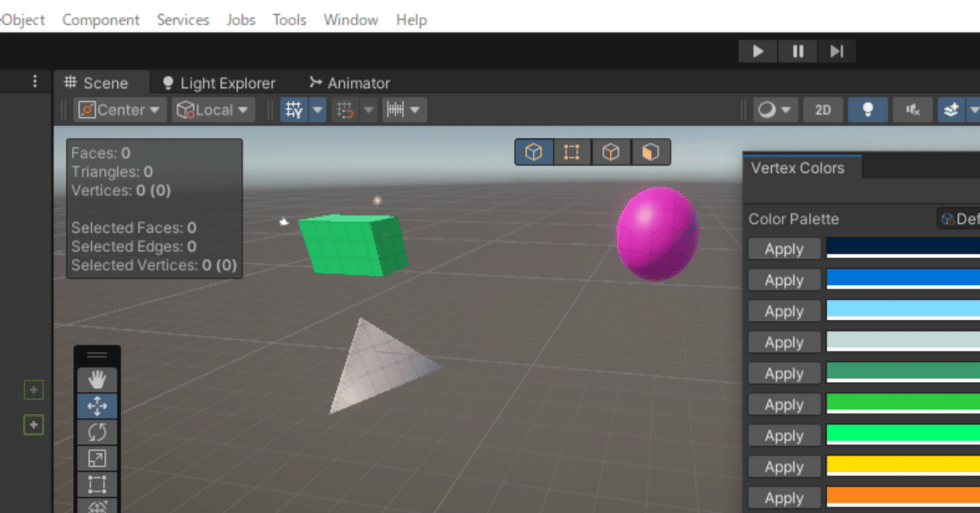Unmute scene audio
Screen dimensions: 980x513
(913, 109)
